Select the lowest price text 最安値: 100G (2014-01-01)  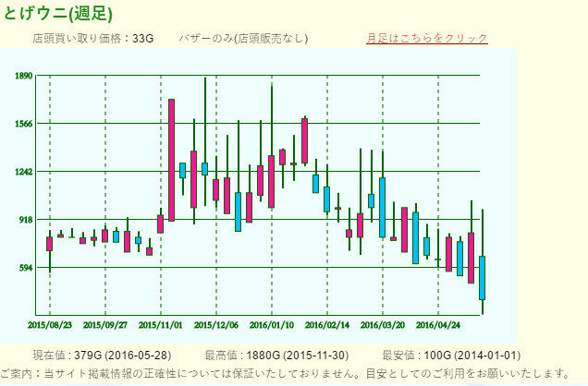(x=451, y=355)
